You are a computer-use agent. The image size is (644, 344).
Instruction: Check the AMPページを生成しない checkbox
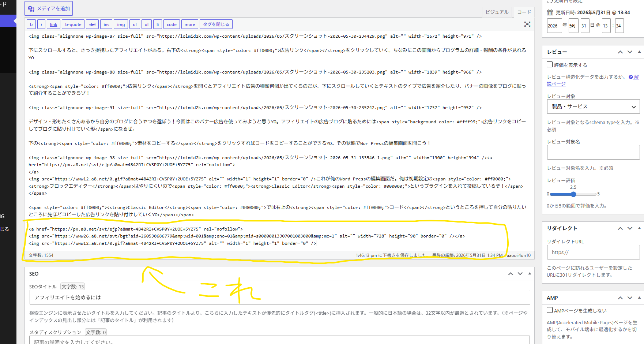(550, 310)
